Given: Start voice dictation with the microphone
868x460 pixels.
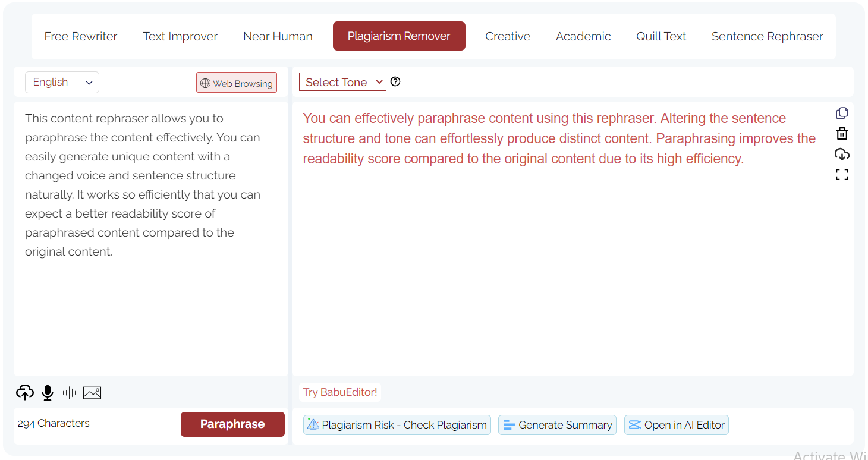Looking at the screenshot, I should click(x=48, y=392).
